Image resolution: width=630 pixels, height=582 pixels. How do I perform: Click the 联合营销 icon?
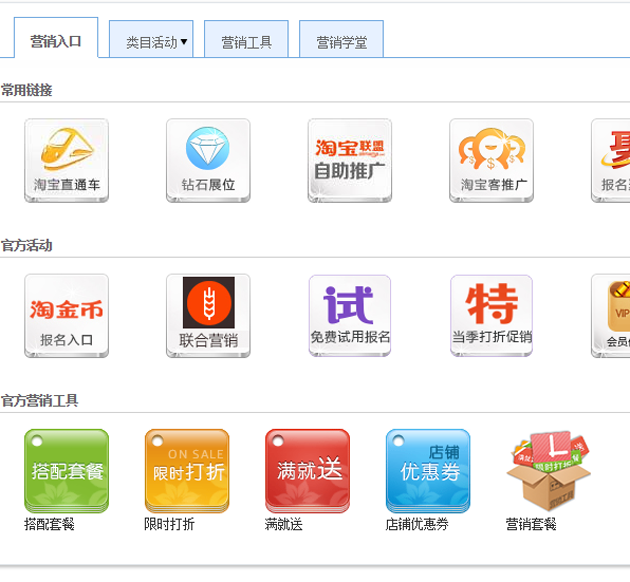coord(208,315)
